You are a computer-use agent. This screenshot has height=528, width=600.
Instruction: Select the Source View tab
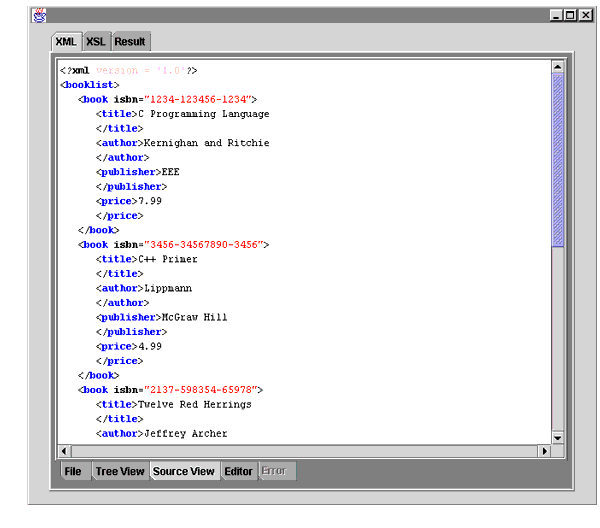pyautogui.click(x=184, y=471)
